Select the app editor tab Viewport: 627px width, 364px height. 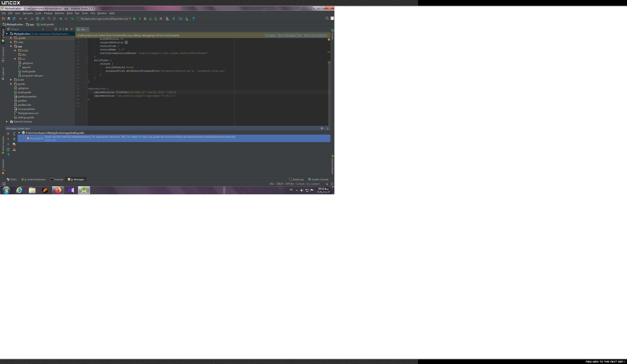(83, 29)
